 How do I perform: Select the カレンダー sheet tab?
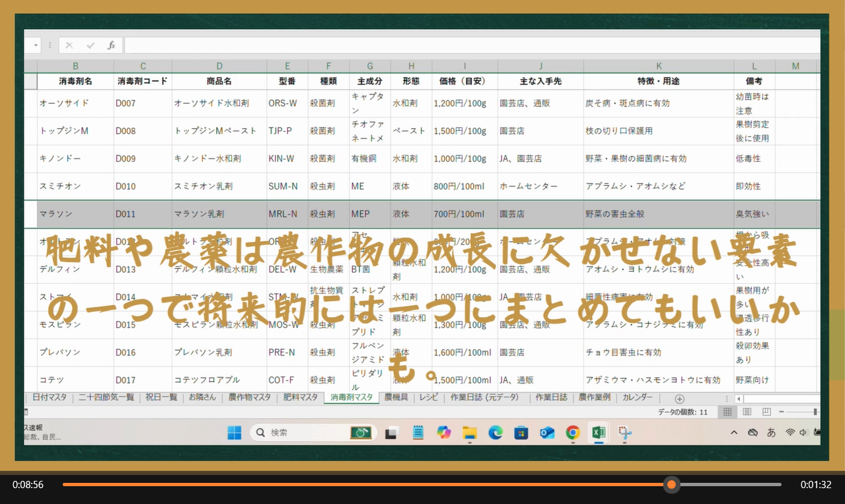pyautogui.click(x=637, y=398)
